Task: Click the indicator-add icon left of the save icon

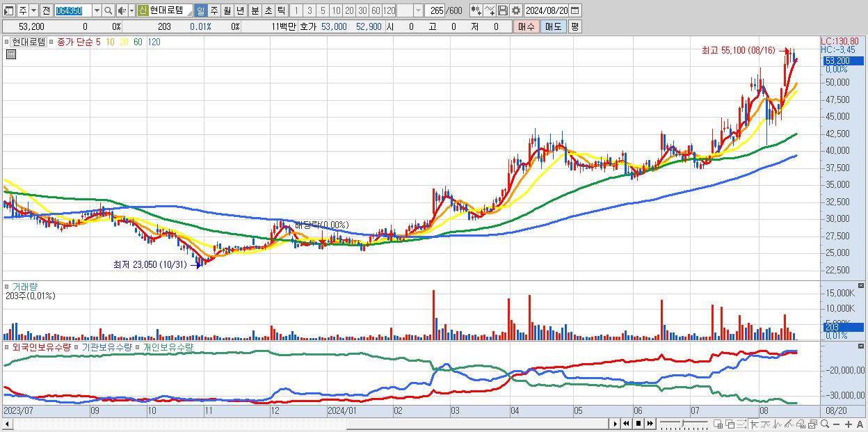Action: pos(490,10)
